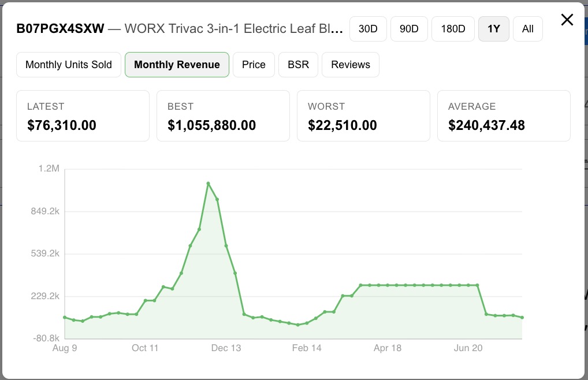Click the WORST $22,510.00 stat card

(x=363, y=116)
